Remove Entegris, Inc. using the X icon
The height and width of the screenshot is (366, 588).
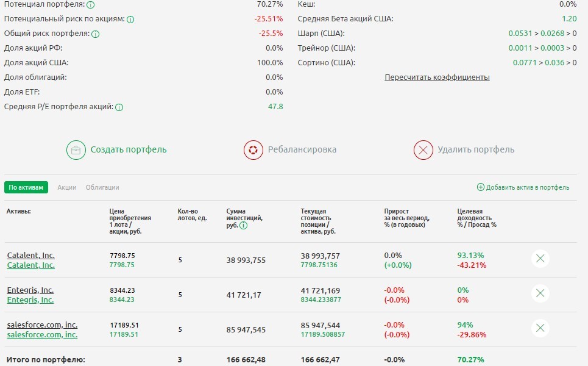point(540,293)
